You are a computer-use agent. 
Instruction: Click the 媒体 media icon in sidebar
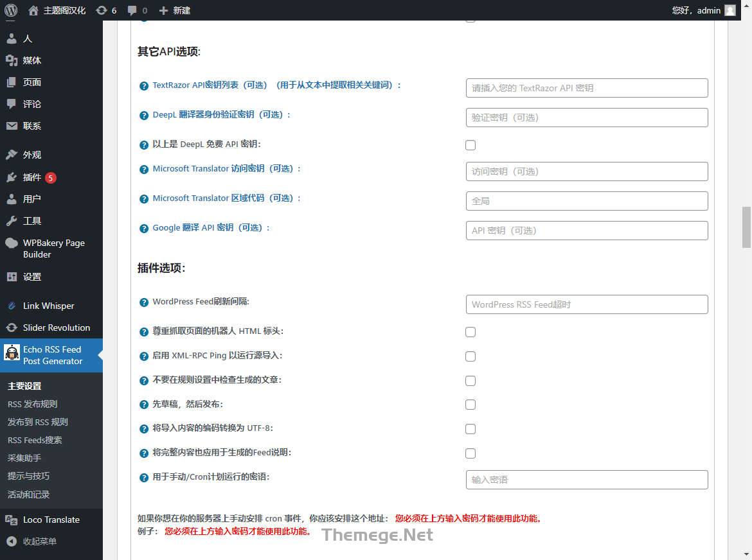(x=12, y=60)
